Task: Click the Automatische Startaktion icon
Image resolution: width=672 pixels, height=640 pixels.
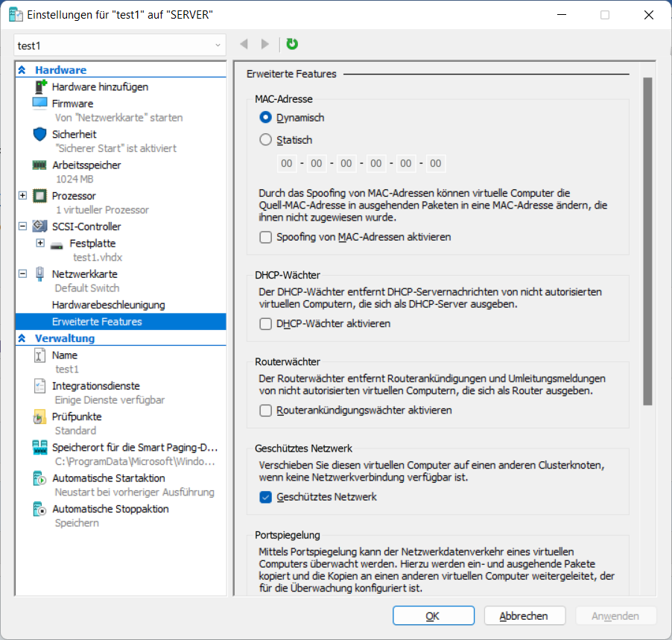Action: 39,478
